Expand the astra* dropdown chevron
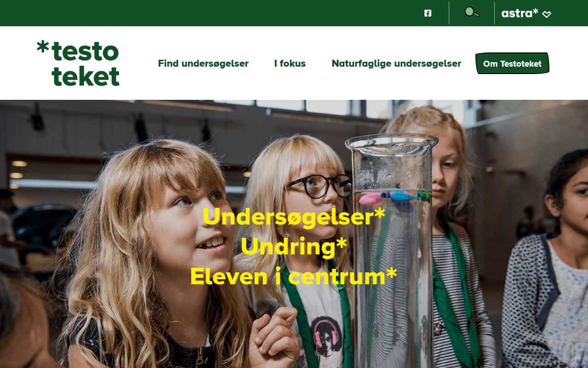 point(547,14)
